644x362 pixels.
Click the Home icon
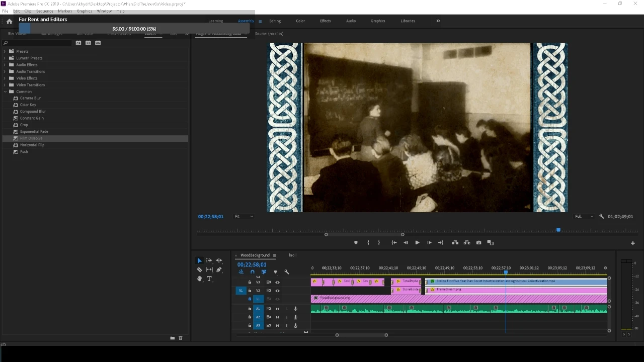[x=9, y=21]
